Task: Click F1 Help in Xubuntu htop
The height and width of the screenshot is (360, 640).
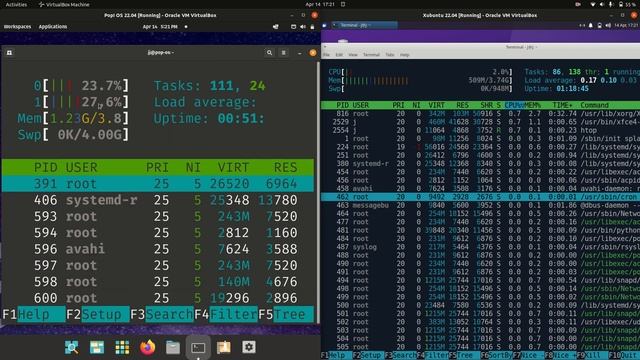Action: [x=337, y=356]
